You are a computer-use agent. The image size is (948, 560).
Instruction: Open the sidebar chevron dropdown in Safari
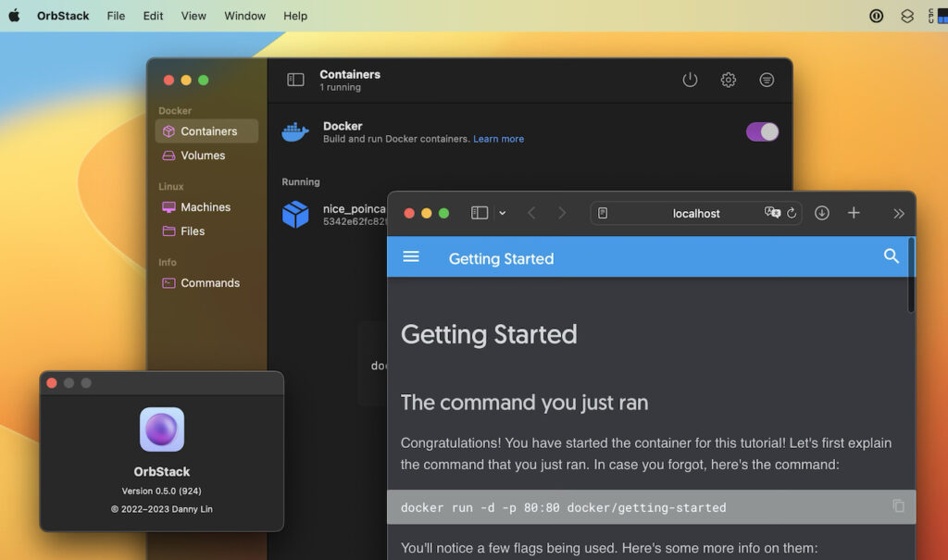point(503,213)
